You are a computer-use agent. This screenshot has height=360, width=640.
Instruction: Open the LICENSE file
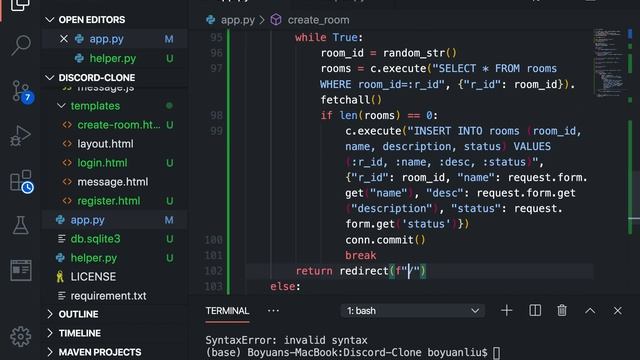[x=93, y=277]
